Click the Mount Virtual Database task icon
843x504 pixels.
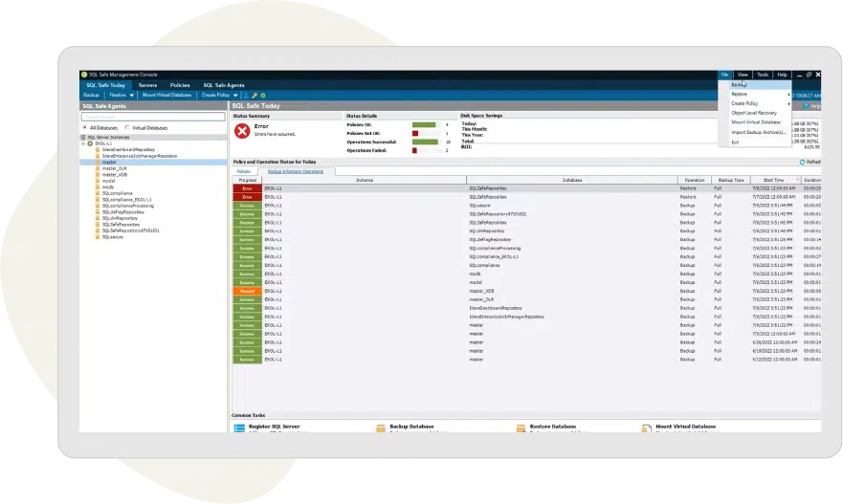(646, 428)
